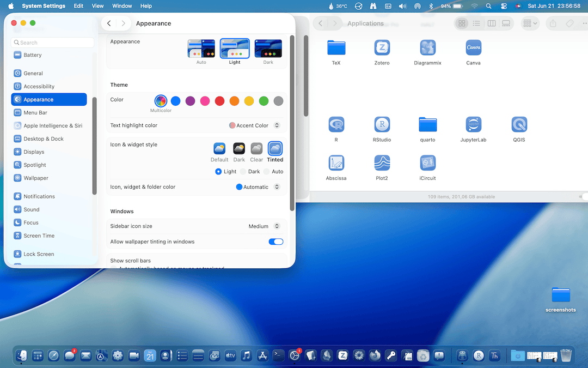Select the Diagrammix app icon
This screenshot has height=368, width=588.
(427, 48)
